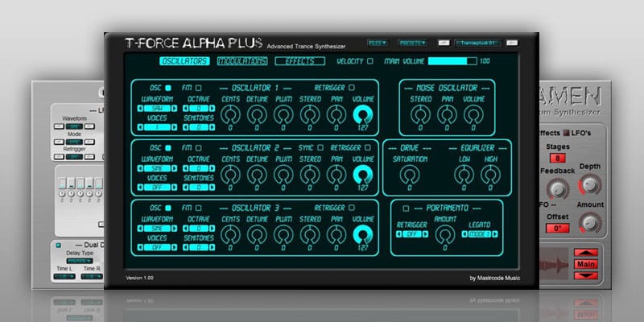Open the FILES dropdown menu
This screenshot has height=322, width=644.
378,43
